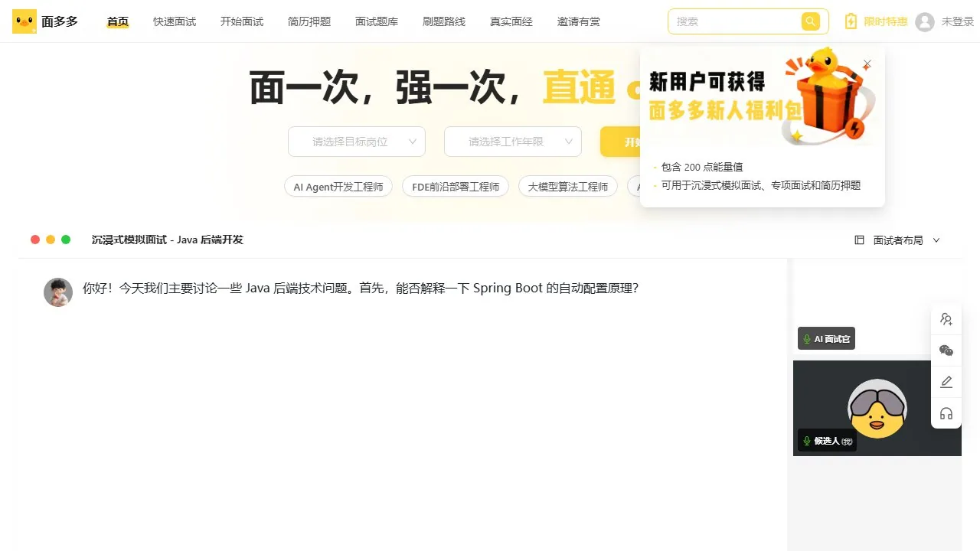Image resolution: width=980 pixels, height=551 pixels.
Task: Click the 限时特惠 battery lightning icon
Action: [x=851, y=21]
